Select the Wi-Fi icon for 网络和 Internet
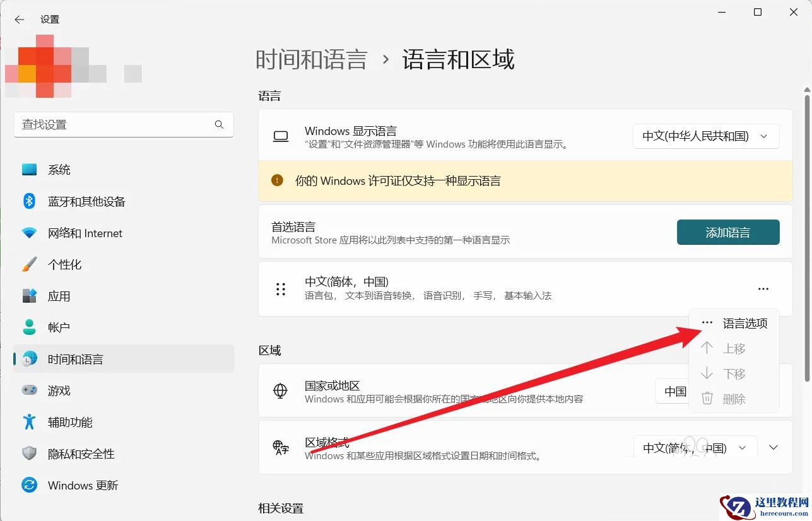 (x=29, y=233)
